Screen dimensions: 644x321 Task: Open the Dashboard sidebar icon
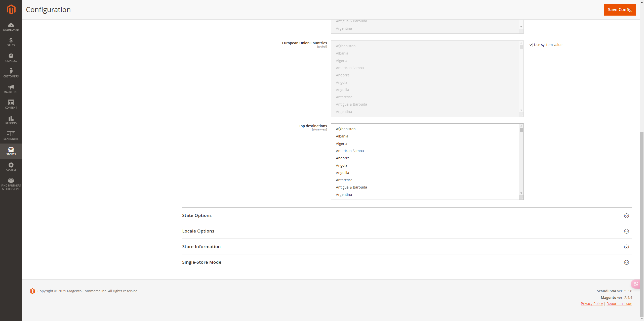pos(11,27)
